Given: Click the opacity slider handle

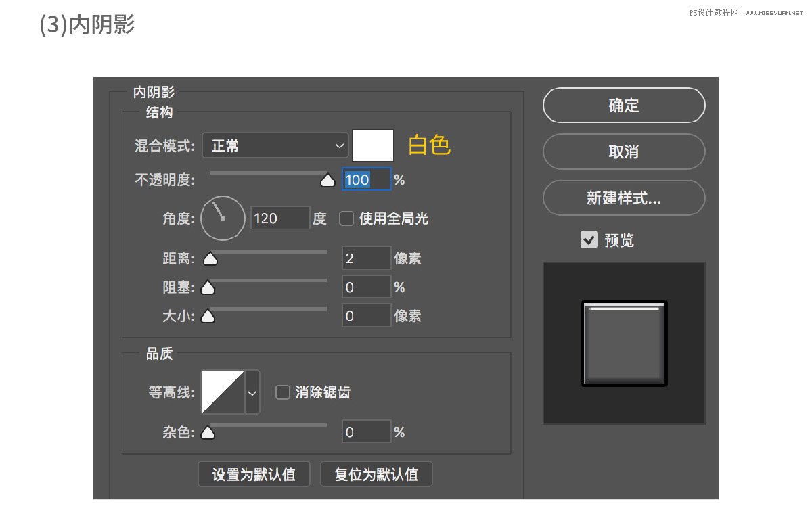Looking at the screenshot, I should tap(328, 180).
